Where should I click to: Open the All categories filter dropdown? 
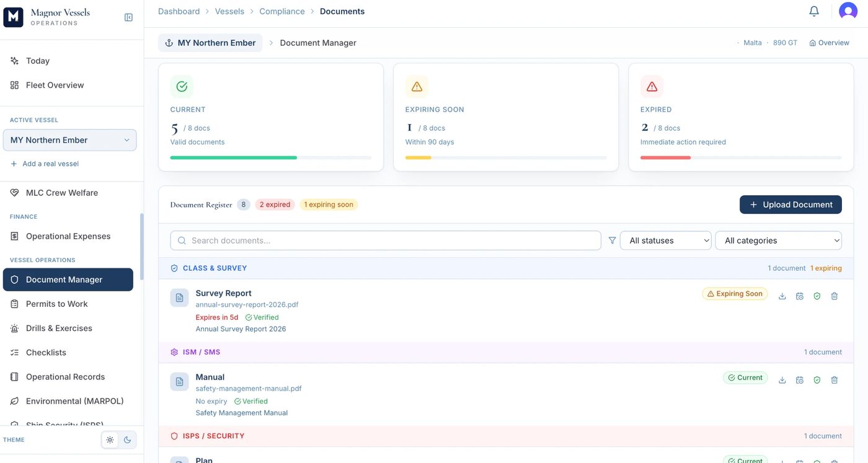tap(779, 240)
